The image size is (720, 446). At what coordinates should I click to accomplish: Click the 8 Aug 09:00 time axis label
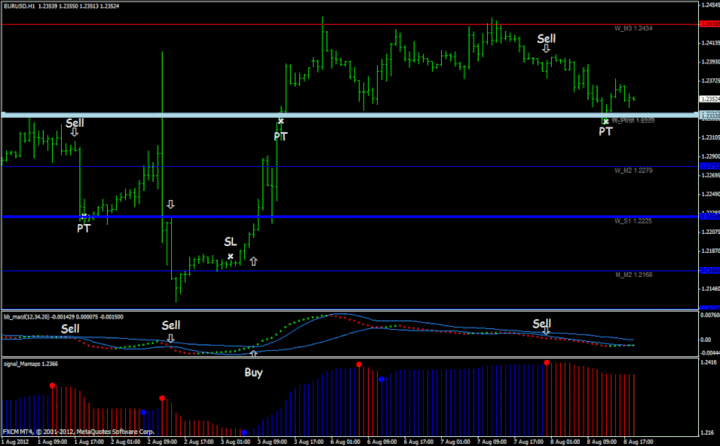coord(602,442)
